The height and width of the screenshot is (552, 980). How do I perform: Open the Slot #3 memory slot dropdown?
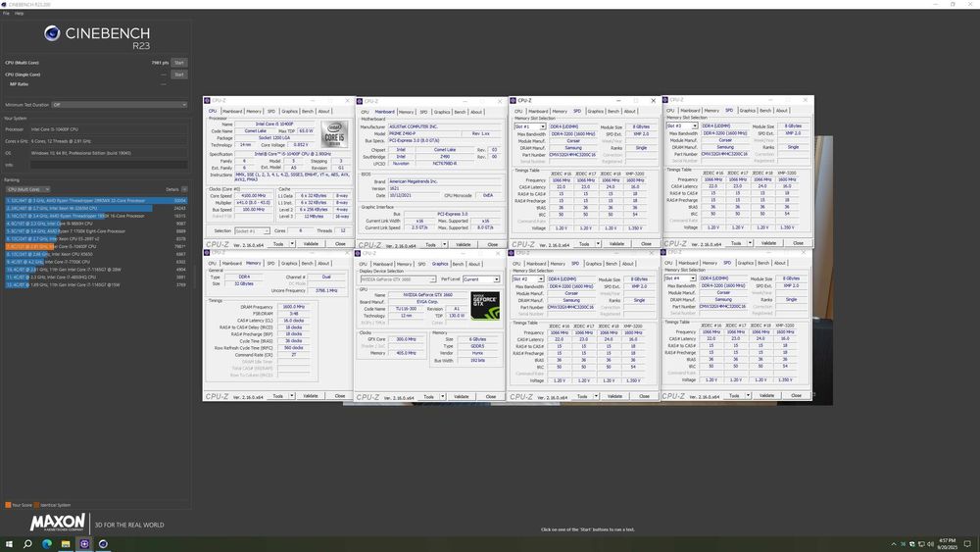682,126
